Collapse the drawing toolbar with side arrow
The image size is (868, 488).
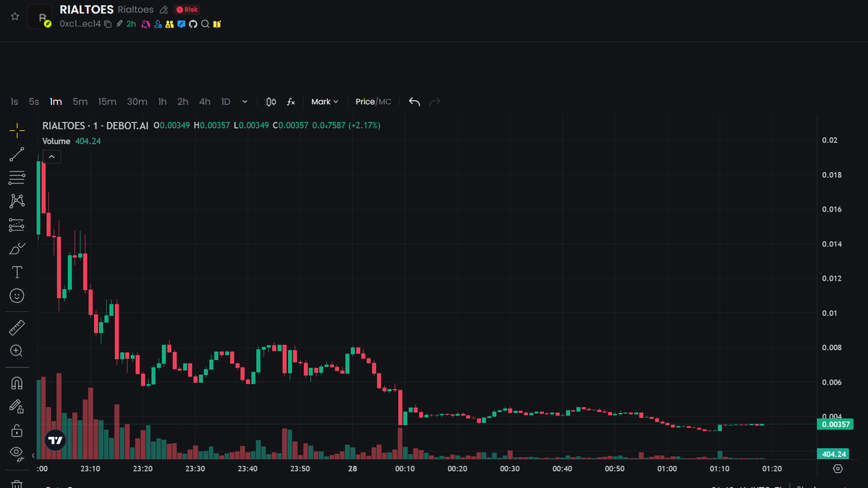click(x=33, y=455)
